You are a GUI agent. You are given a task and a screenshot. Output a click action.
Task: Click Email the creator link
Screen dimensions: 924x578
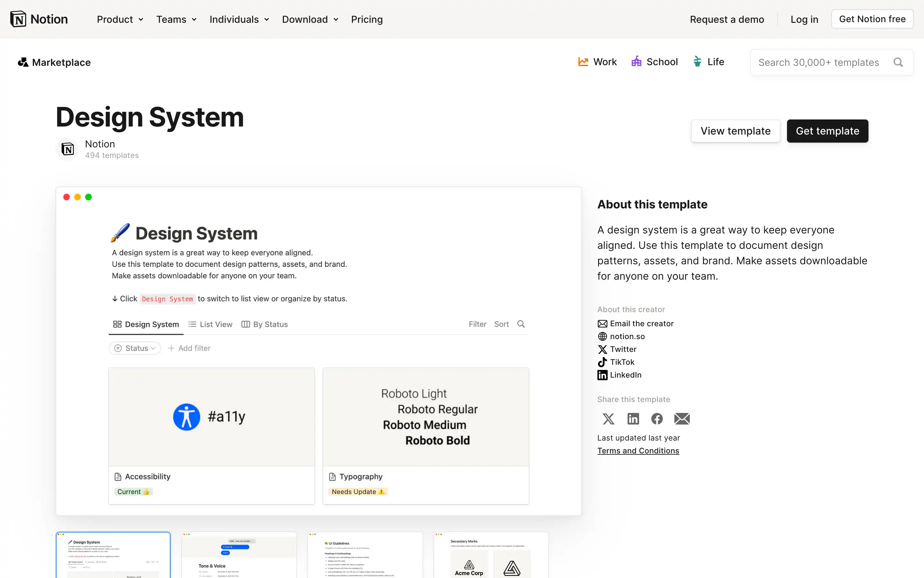tap(641, 324)
